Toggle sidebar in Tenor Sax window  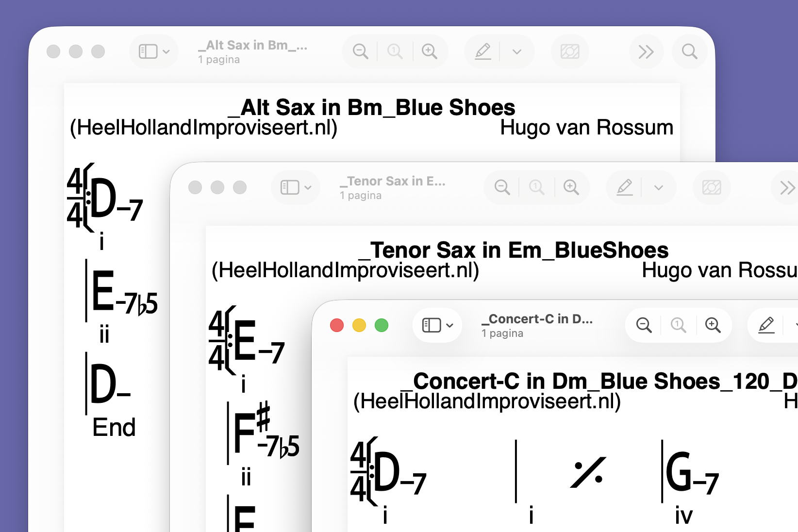tap(290, 187)
